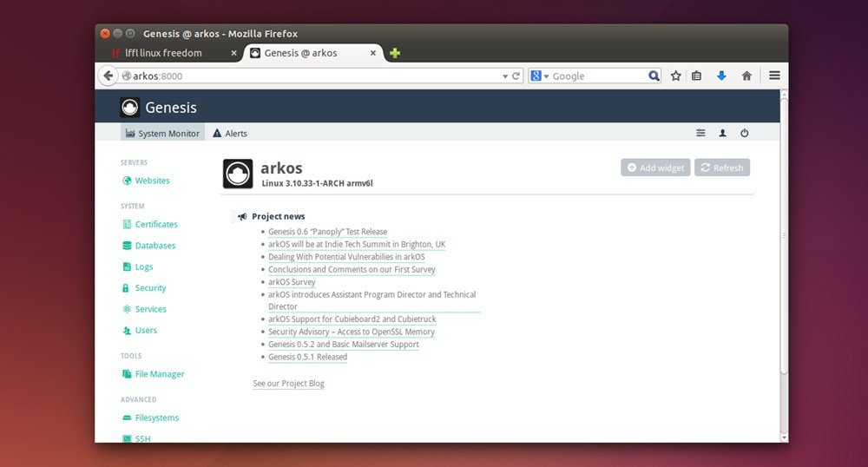Open the settings sliders icon in Genesis toolbar
Viewport: 868px width, 467px height.
point(700,134)
